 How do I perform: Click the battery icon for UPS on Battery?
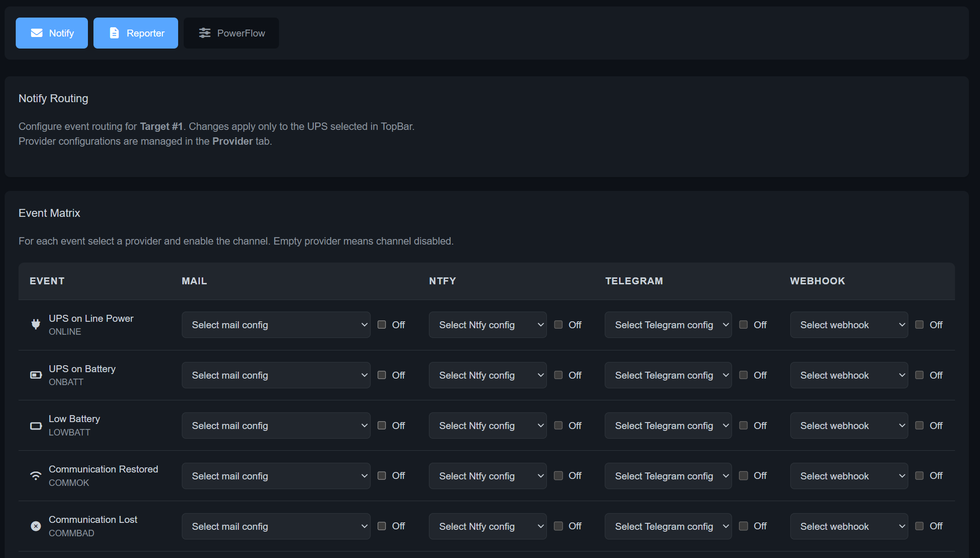click(x=36, y=375)
